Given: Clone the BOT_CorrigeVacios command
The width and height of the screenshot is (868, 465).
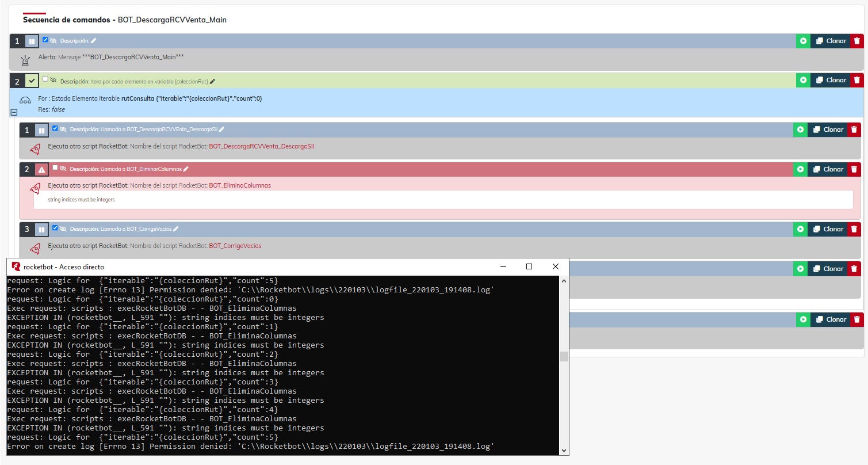Looking at the screenshot, I should pyautogui.click(x=828, y=229).
